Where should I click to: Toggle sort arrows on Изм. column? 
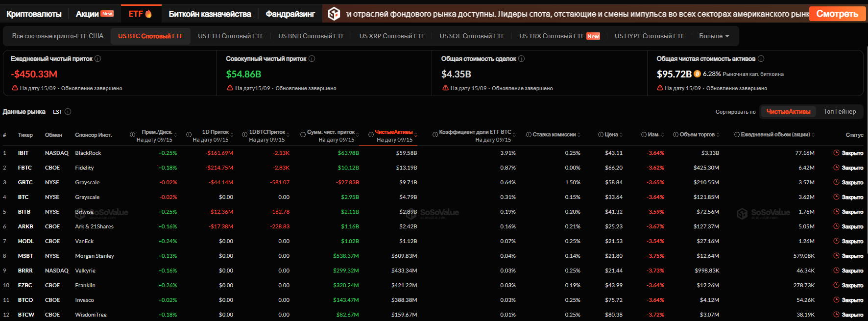[x=663, y=135]
